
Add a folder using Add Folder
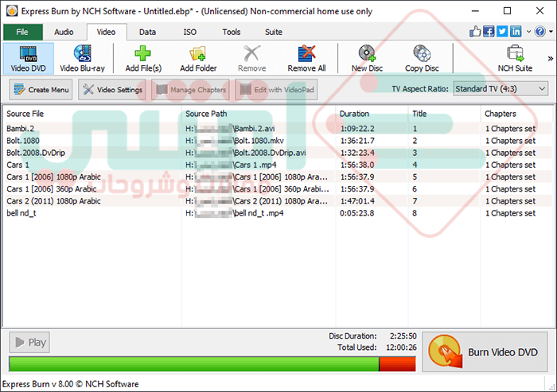[x=198, y=59]
